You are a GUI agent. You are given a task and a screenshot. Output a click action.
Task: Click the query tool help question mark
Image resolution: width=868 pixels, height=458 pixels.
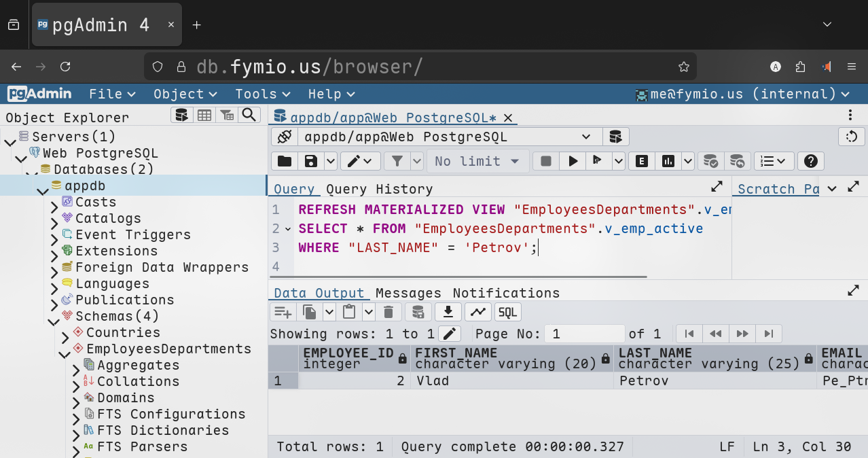click(810, 161)
